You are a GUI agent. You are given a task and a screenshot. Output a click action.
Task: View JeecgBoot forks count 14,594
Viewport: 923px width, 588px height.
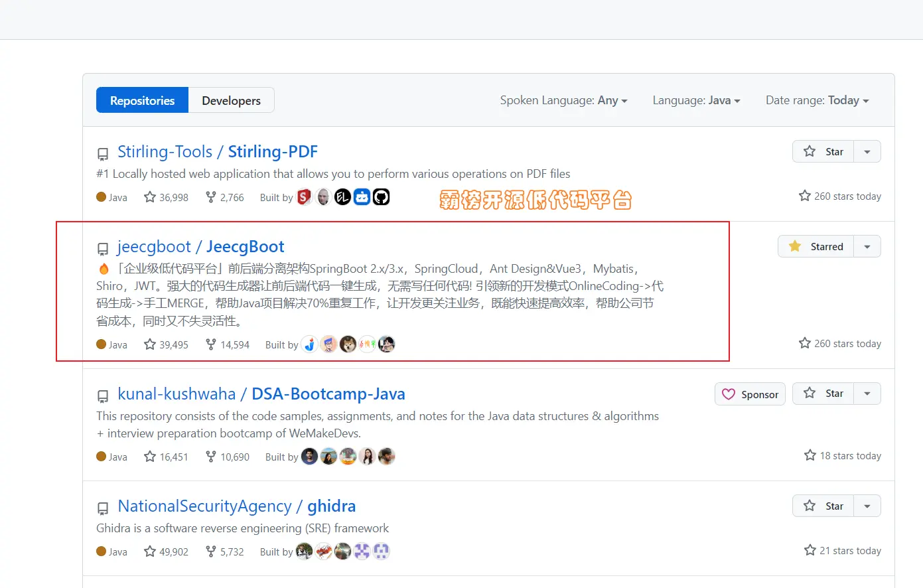[x=228, y=344]
